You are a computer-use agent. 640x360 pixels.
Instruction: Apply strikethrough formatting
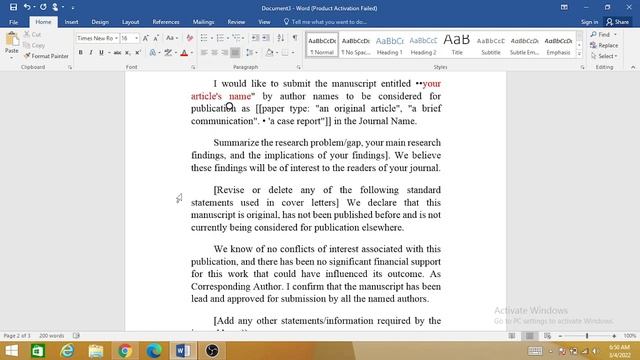pyautogui.click(x=118, y=53)
